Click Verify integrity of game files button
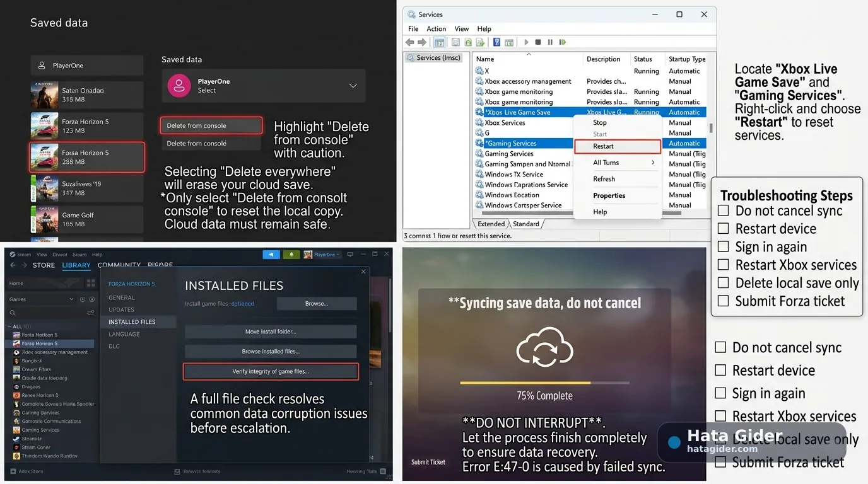The height and width of the screenshot is (484, 868). pos(271,371)
